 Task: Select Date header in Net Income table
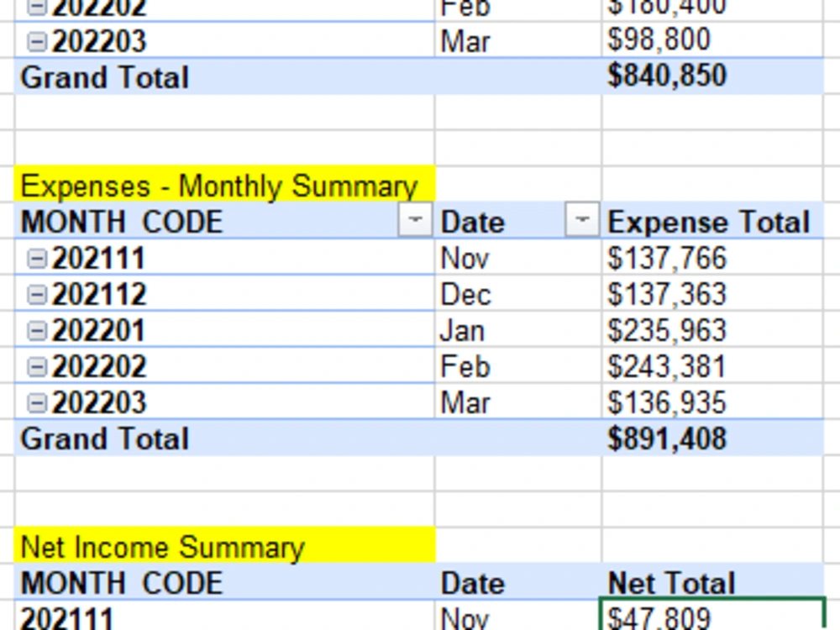(518, 582)
